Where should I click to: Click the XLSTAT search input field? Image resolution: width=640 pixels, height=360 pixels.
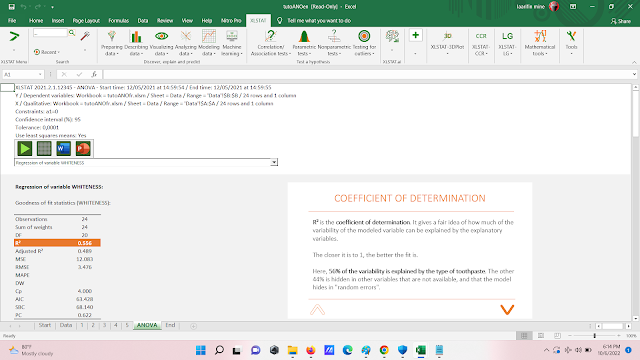(x=50, y=33)
